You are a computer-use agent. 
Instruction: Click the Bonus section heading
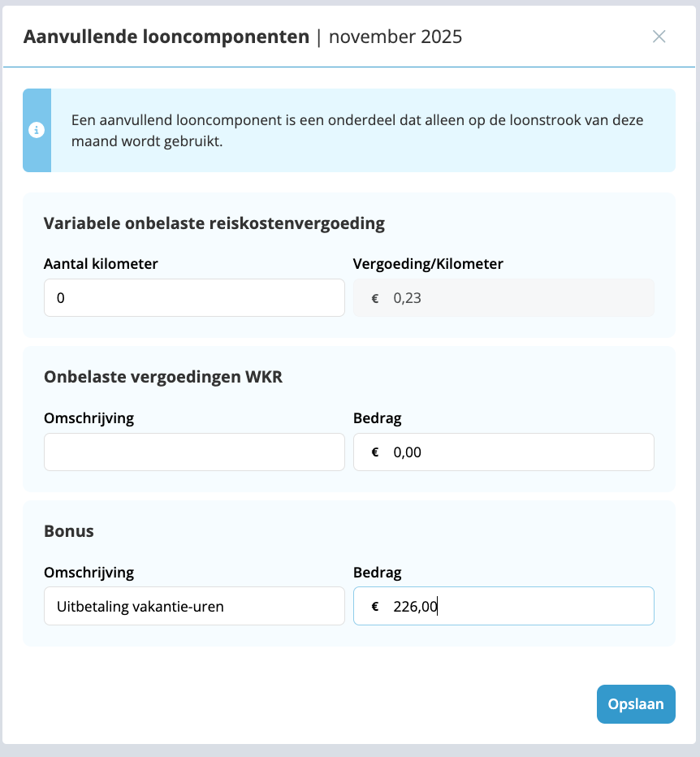68,531
